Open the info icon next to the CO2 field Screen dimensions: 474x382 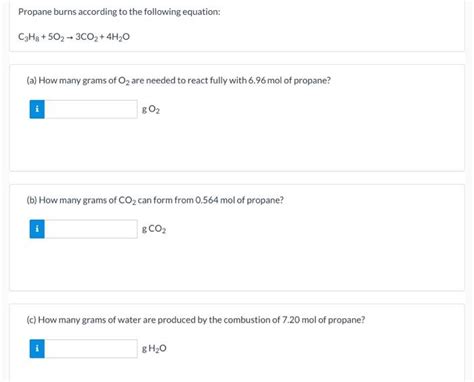point(37,229)
